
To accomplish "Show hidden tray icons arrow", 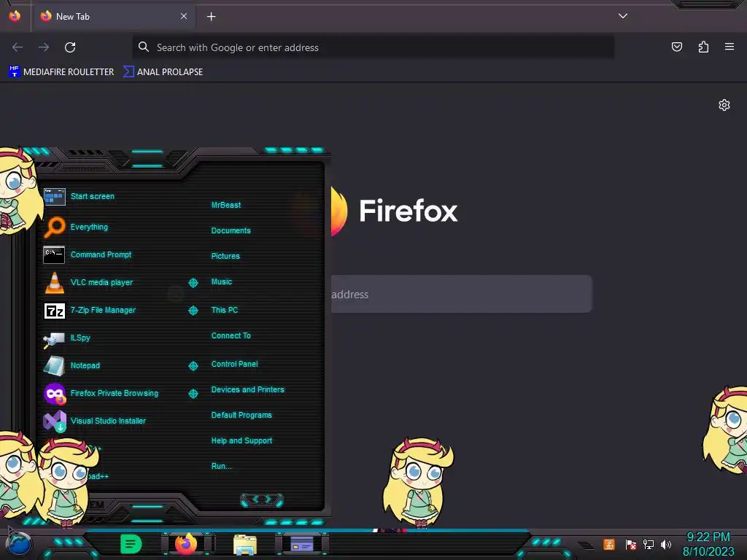I will click(x=586, y=545).
